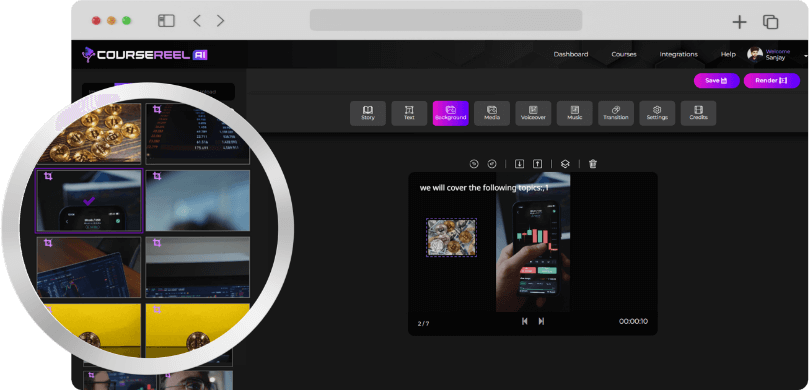Select the phone trading video on canvas
Viewport: 810px width, 390px height.
click(533, 243)
